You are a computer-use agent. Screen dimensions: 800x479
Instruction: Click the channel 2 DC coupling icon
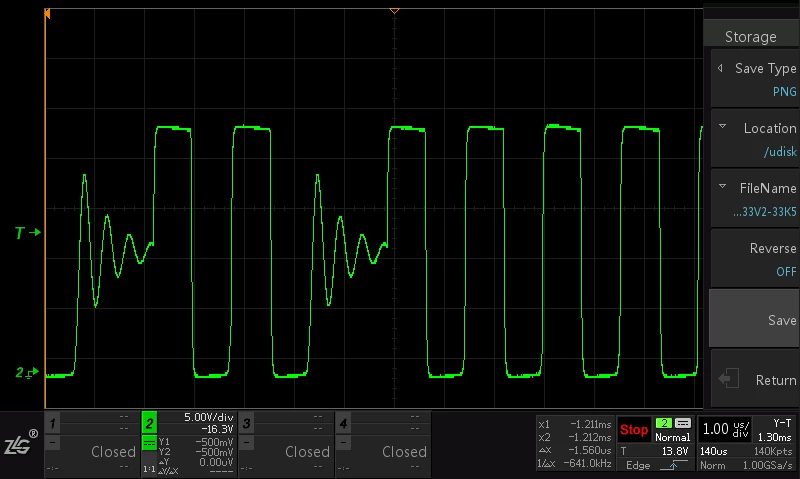tap(149, 443)
